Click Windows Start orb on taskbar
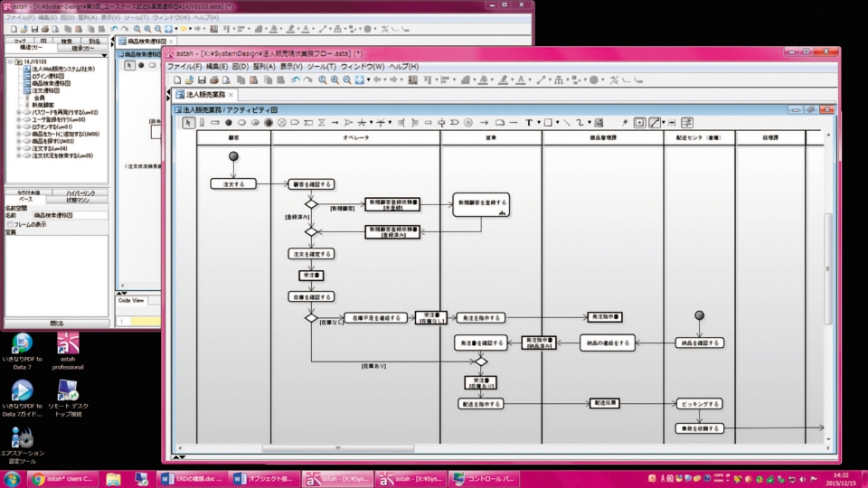The height and width of the screenshot is (488, 868). coord(12,479)
